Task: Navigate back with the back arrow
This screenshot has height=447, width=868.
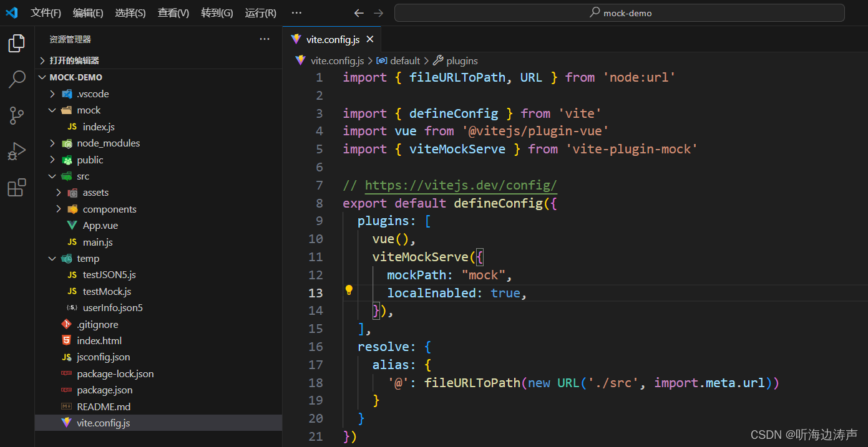Action: 358,12
